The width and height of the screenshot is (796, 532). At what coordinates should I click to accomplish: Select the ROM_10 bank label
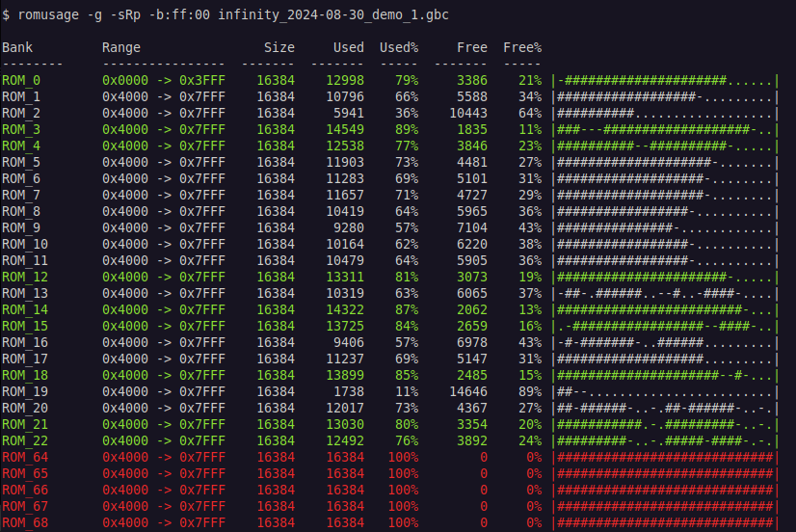[x=25, y=244]
